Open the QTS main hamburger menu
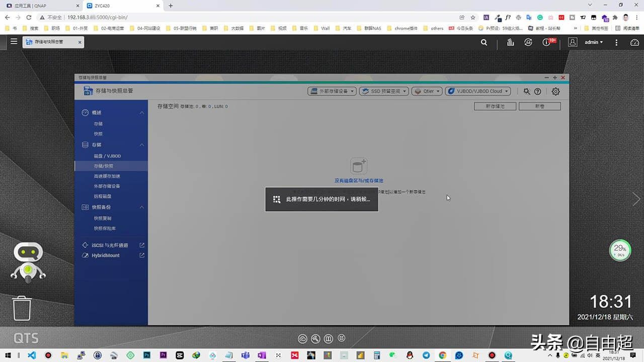 (14, 42)
